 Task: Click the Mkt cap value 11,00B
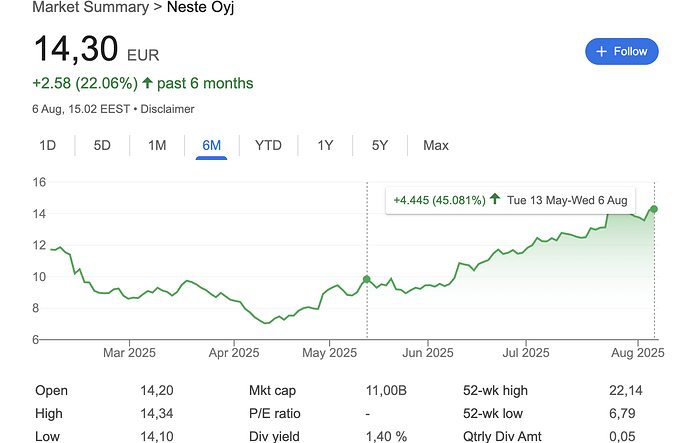tap(386, 390)
